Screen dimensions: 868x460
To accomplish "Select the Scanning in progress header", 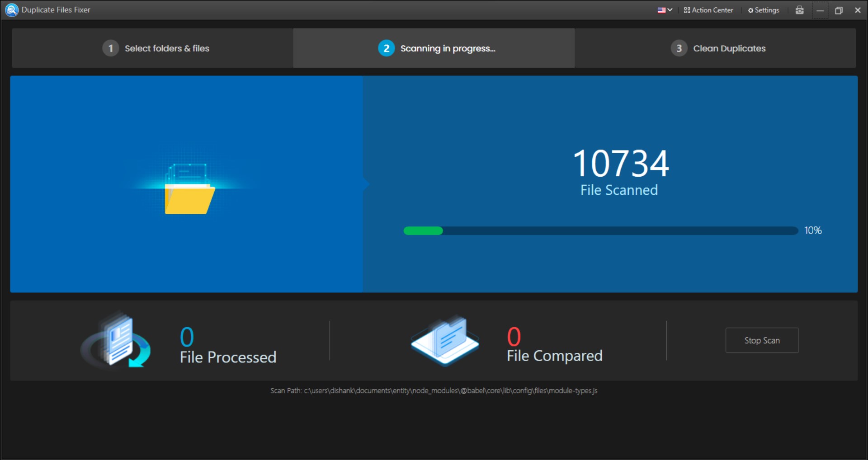I will (447, 48).
